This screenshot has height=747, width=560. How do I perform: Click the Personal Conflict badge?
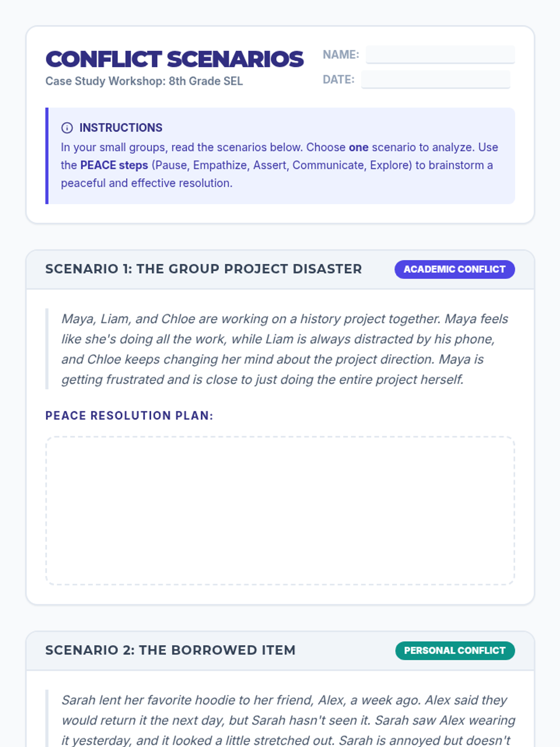point(455,651)
